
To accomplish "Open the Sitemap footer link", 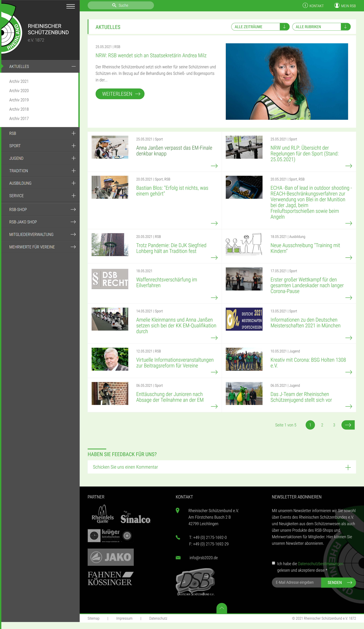I will tap(94, 618).
